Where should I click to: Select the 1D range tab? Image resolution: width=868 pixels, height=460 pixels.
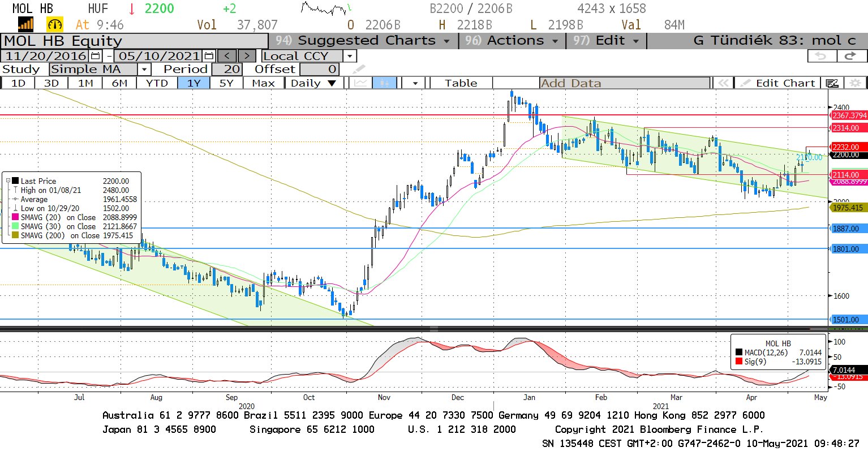pos(18,83)
